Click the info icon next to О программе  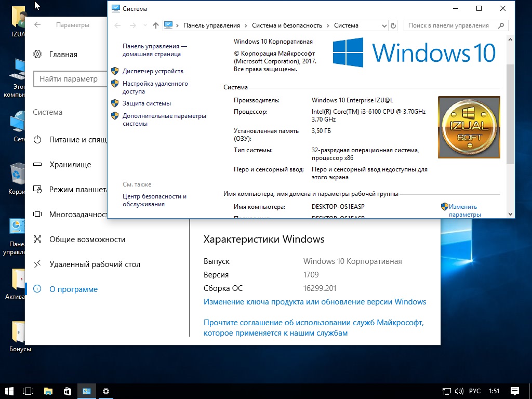click(x=37, y=289)
